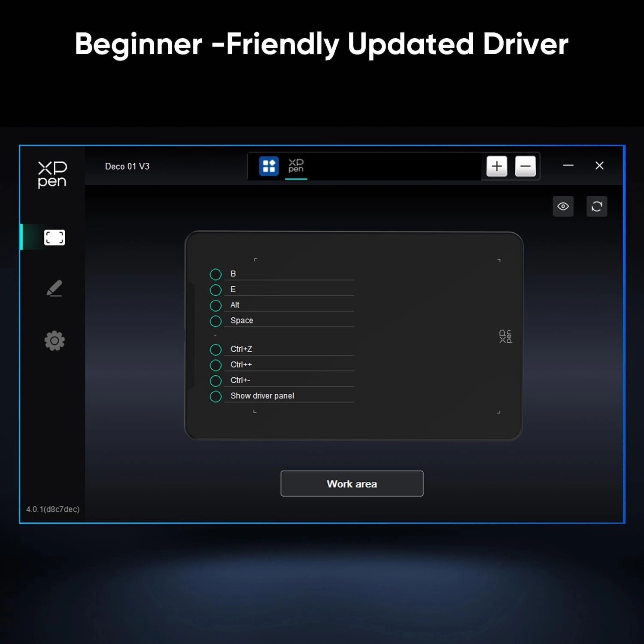644x644 pixels.
Task: Click the version number 4.0.1(d8c7dec)
Action: tap(53, 509)
